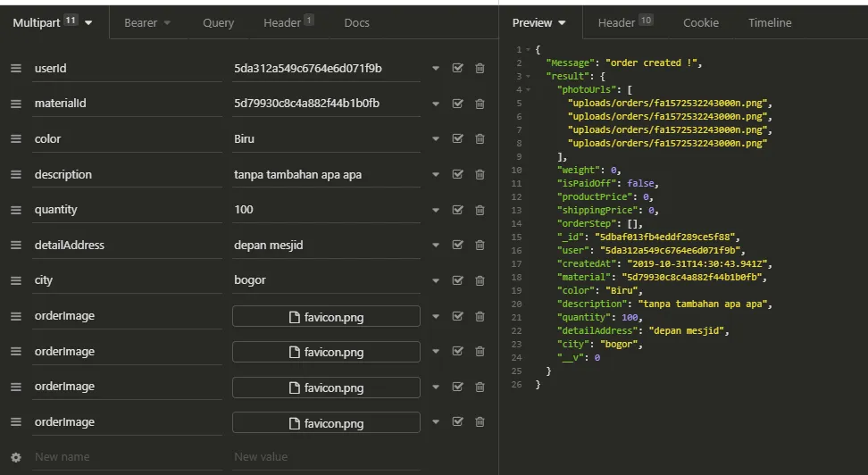Click favicon.png button in last orderImage row
Image resolution: width=868 pixels, height=475 pixels.
326,422
